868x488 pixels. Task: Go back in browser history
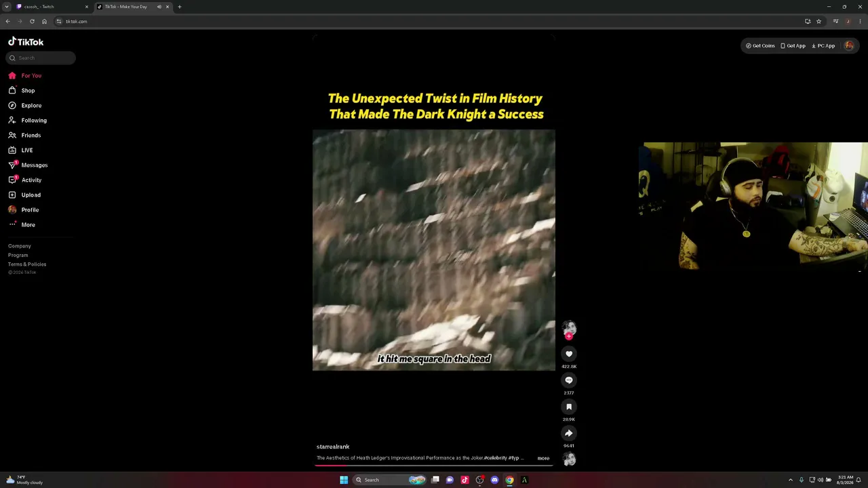(7, 22)
